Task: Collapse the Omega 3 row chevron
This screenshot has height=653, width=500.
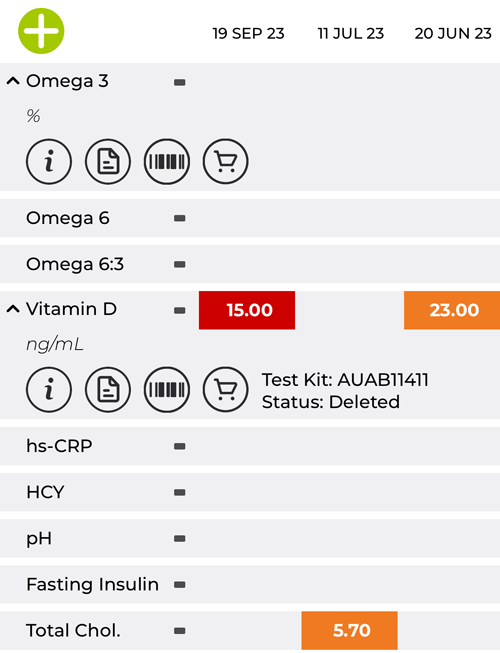Action: [13, 81]
